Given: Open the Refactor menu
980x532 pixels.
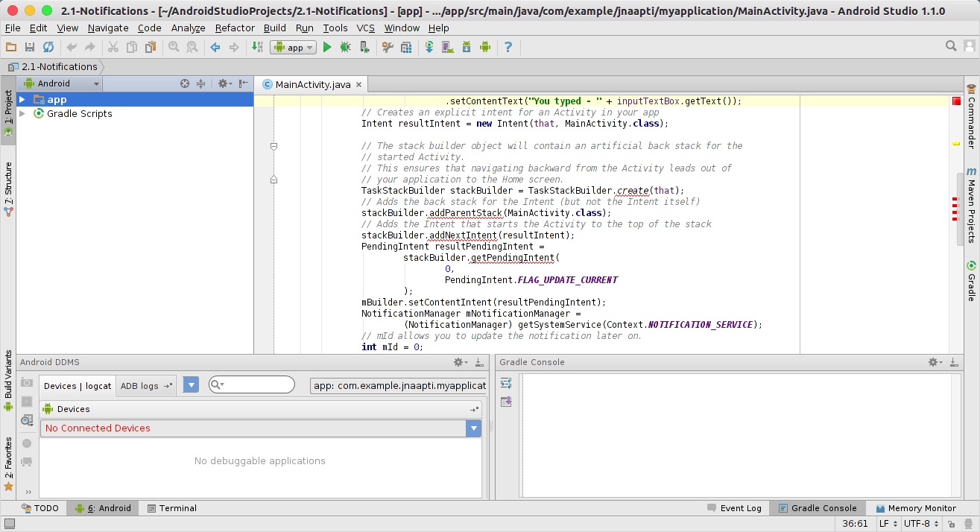Looking at the screenshot, I should 235,28.
